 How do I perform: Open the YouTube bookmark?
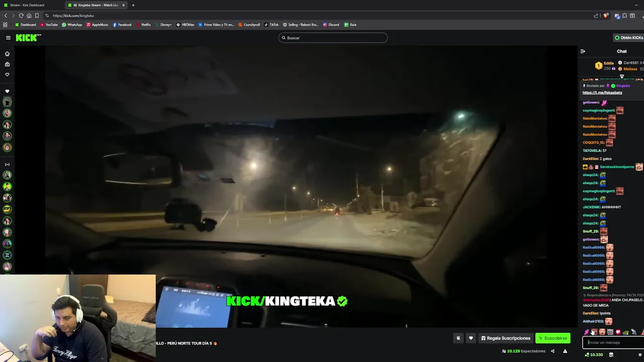[x=49, y=25]
